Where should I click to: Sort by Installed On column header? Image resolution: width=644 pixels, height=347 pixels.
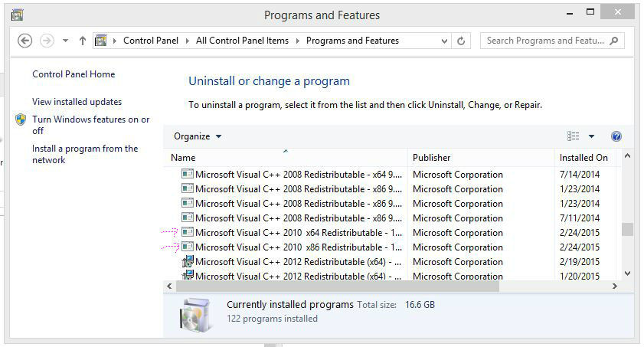[x=585, y=158]
